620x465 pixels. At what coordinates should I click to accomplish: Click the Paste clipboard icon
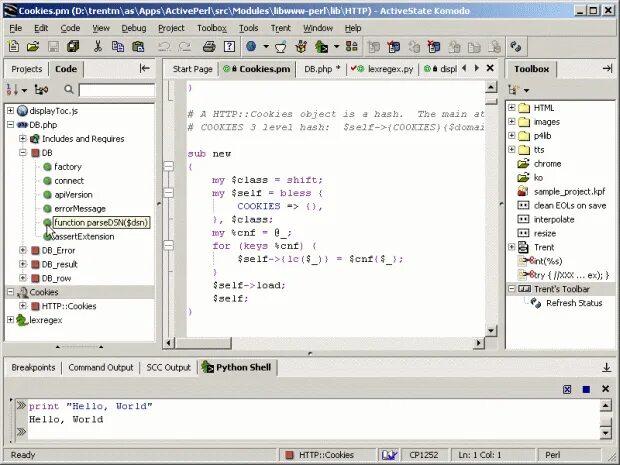tap(138, 47)
